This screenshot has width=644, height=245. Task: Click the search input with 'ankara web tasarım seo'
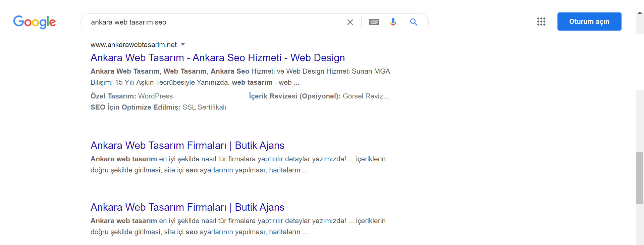pos(215,22)
